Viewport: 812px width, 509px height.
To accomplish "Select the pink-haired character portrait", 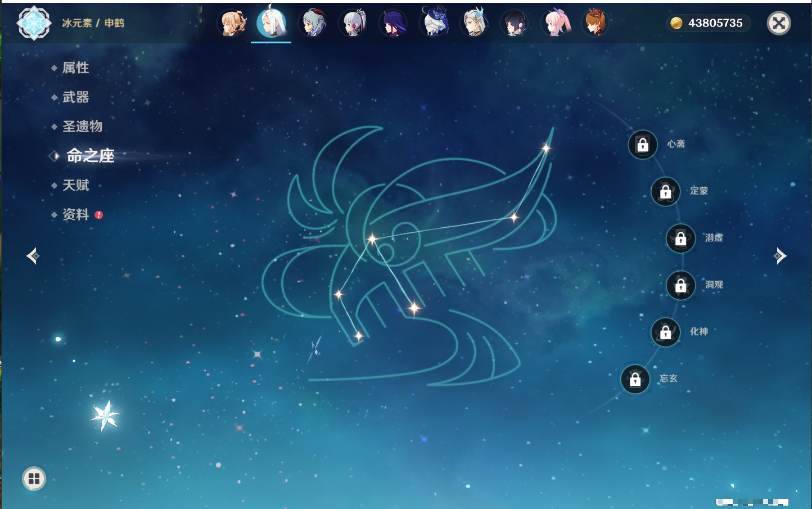I will (557, 23).
